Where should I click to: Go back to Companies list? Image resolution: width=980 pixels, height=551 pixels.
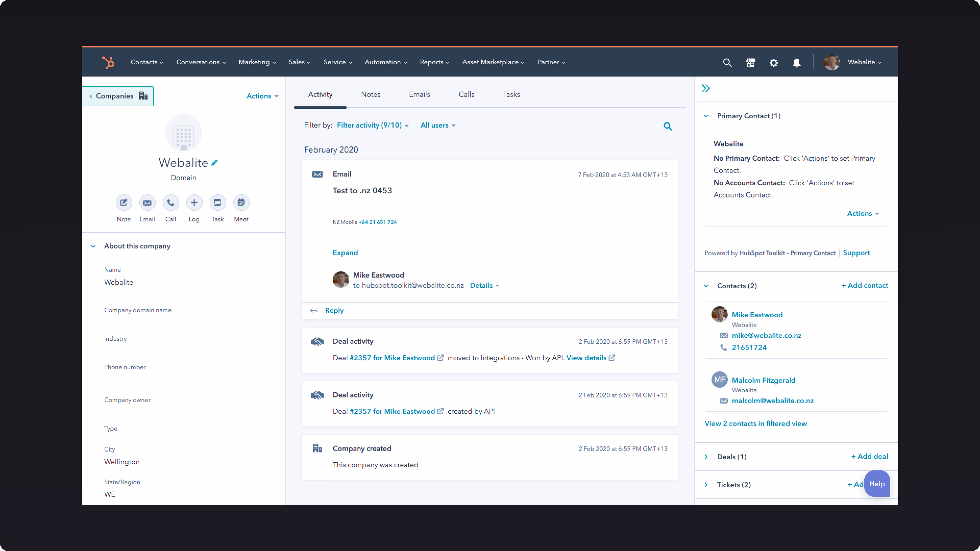click(x=118, y=96)
